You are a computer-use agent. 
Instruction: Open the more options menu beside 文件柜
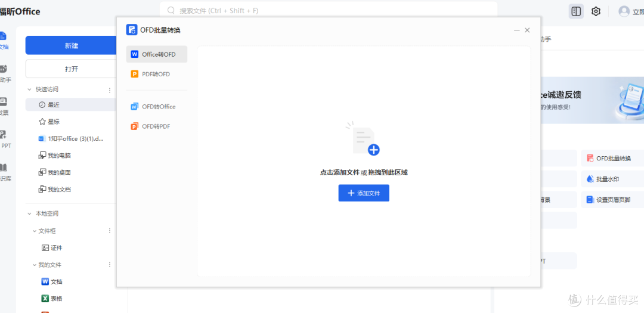pos(110,231)
